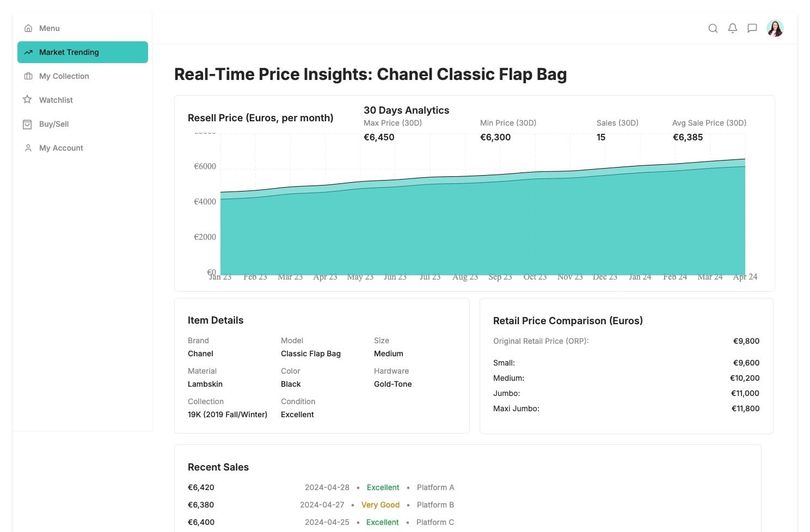This screenshot has height=532, width=810.
Task: Click the shopping bag icon beside Buy/Sell
Action: point(27,124)
